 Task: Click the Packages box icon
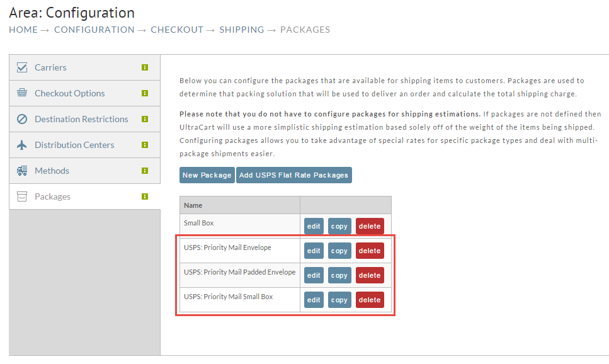[22, 196]
